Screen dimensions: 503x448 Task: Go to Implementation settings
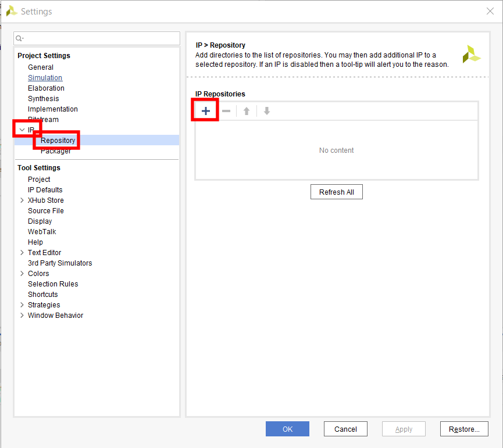pyautogui.click(x=52, y=109)
